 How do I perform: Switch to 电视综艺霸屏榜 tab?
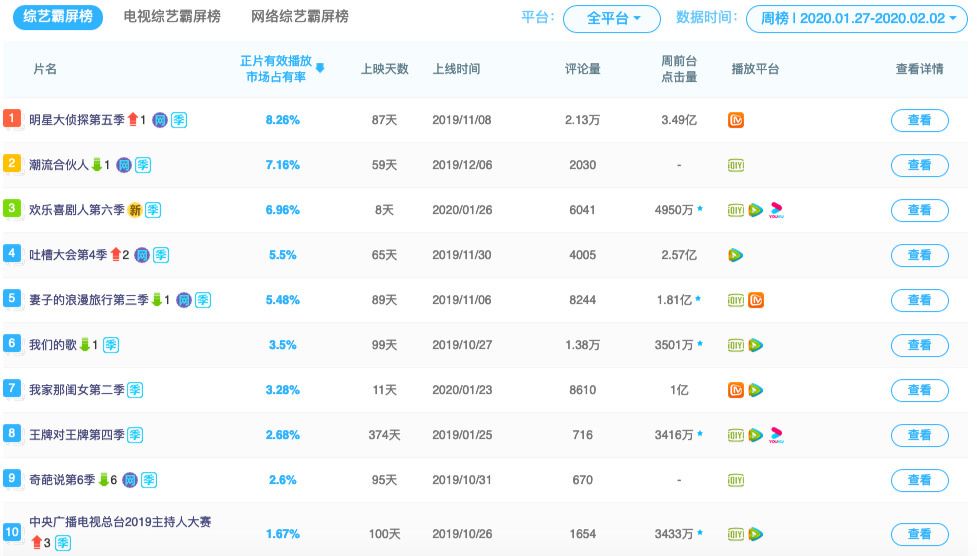point(172,16)
